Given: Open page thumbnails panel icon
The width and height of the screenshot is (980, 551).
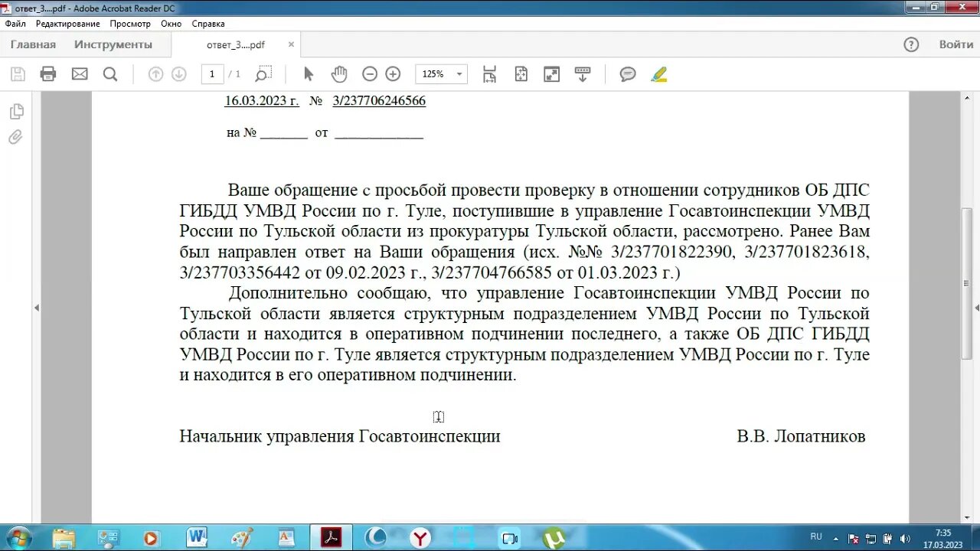Looking at the screenshot, I should point(16,112).
